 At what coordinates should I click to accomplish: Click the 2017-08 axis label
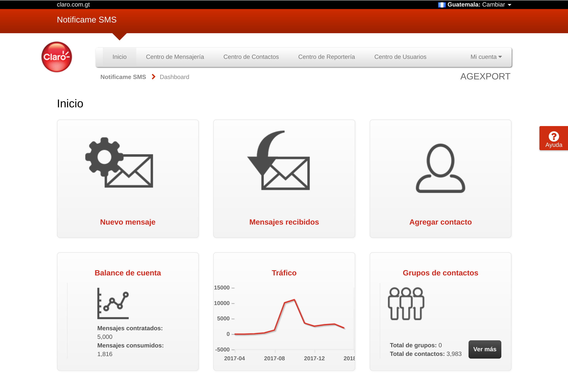click(x=274, y=358)
